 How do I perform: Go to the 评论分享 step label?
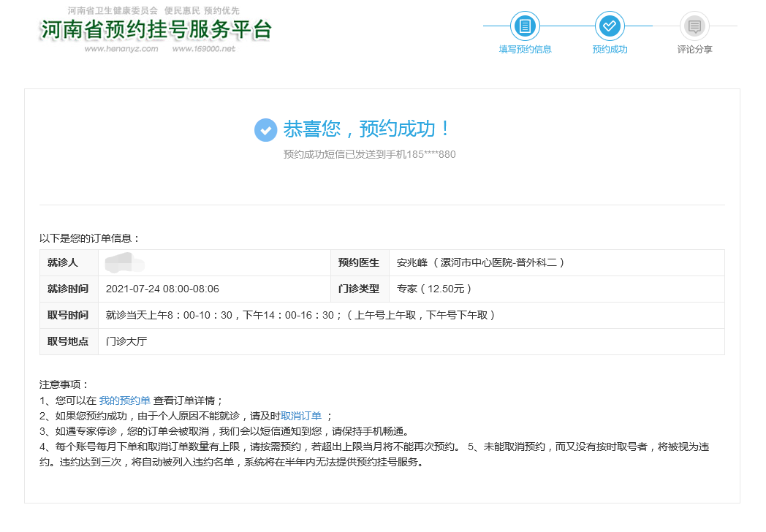coord(694,50)
